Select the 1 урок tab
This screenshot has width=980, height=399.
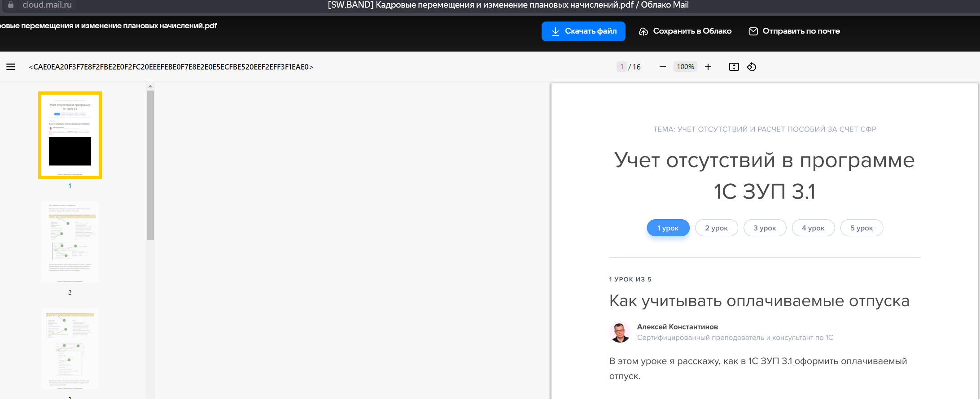tap(668, 228)
